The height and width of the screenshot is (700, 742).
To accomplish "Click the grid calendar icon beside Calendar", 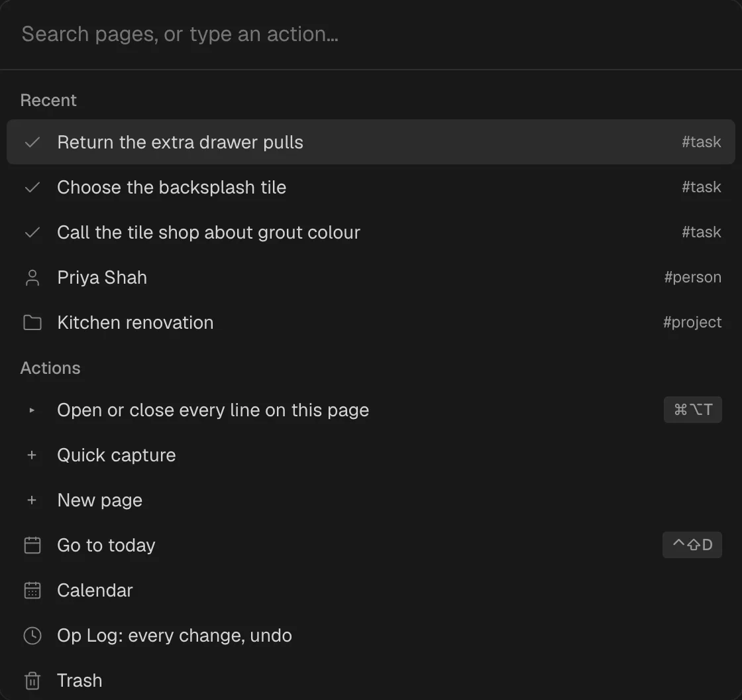I will pyautogui.click(x=32, y=590).
